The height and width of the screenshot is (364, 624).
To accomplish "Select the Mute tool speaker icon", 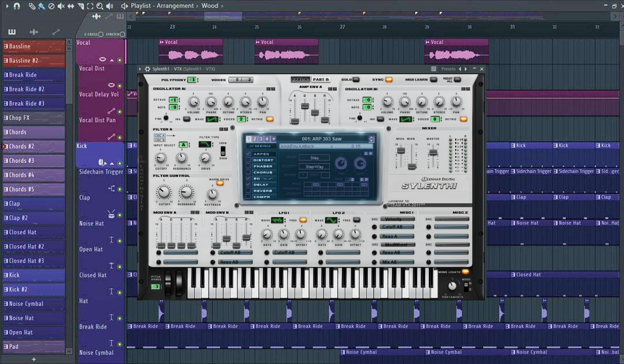I will point(61,6).
